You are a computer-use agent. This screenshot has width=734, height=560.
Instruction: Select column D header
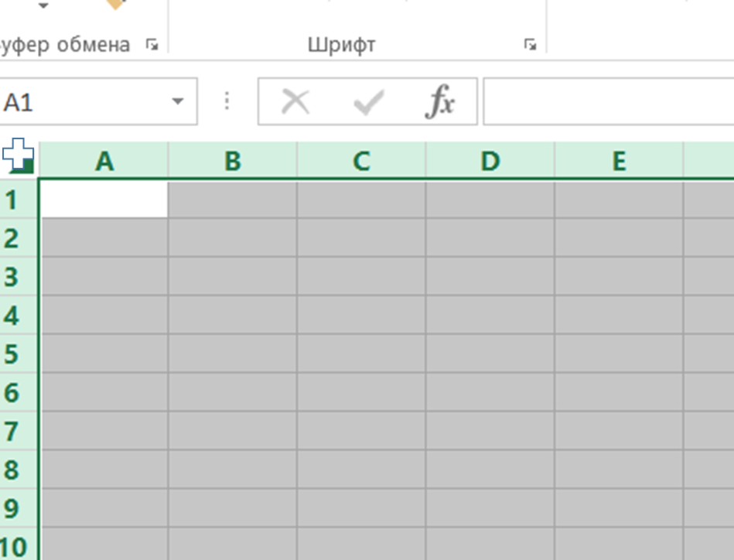[x=490, y=161]
